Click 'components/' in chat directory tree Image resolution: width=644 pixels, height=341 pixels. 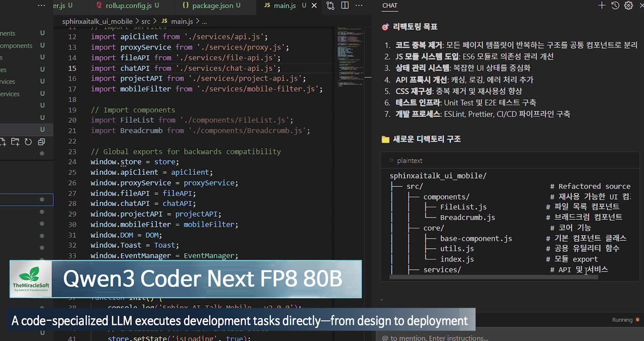[446, 197]
